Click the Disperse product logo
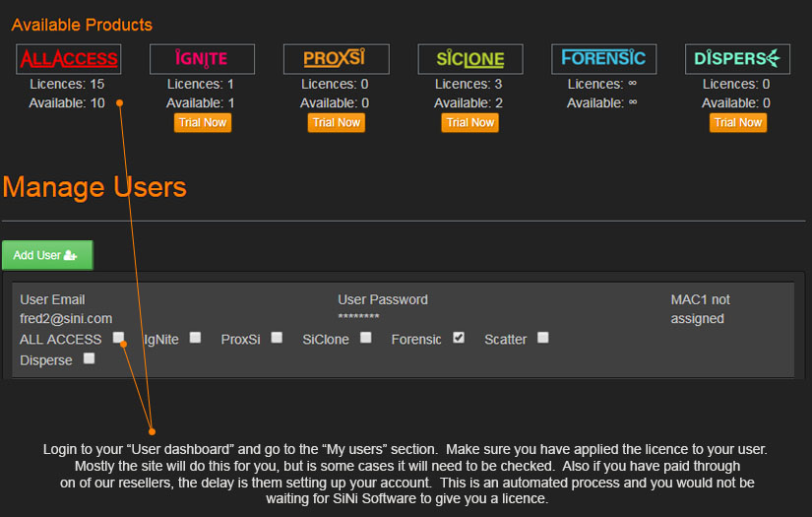 click(737, 59)
